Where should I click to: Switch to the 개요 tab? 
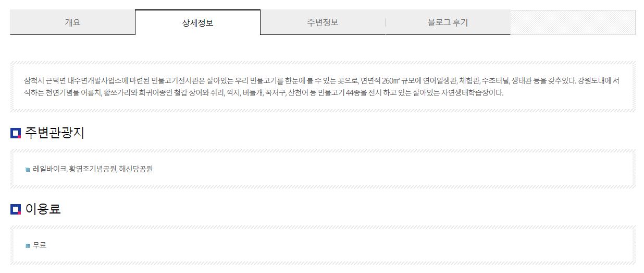72,22
